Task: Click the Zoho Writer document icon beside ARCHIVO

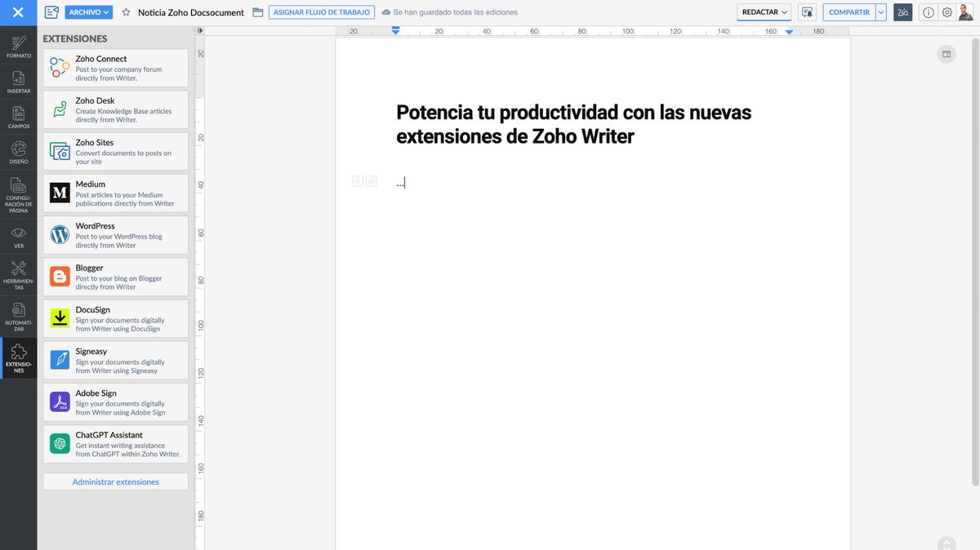Action: tap(51, 12)
